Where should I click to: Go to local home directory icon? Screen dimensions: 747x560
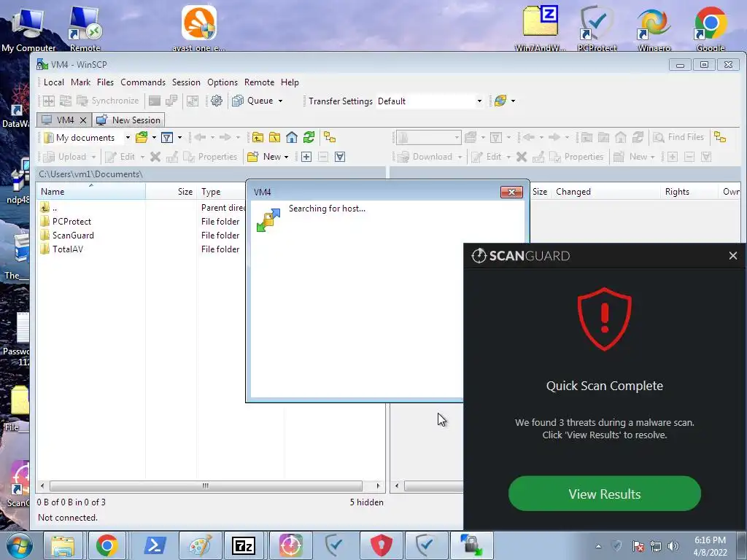(x=292, y=138)
